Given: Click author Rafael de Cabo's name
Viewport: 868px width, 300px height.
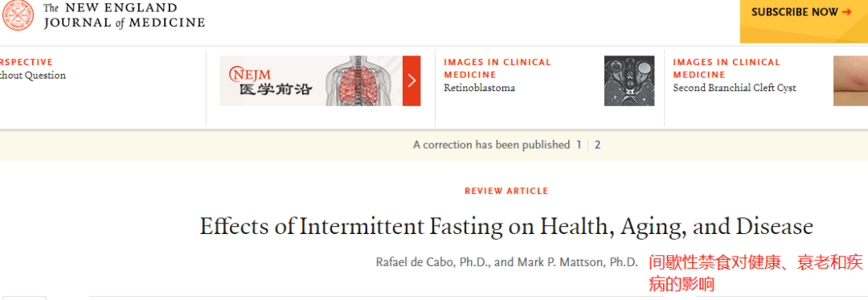Looking at the screenshot, I should tap(432, 262).
